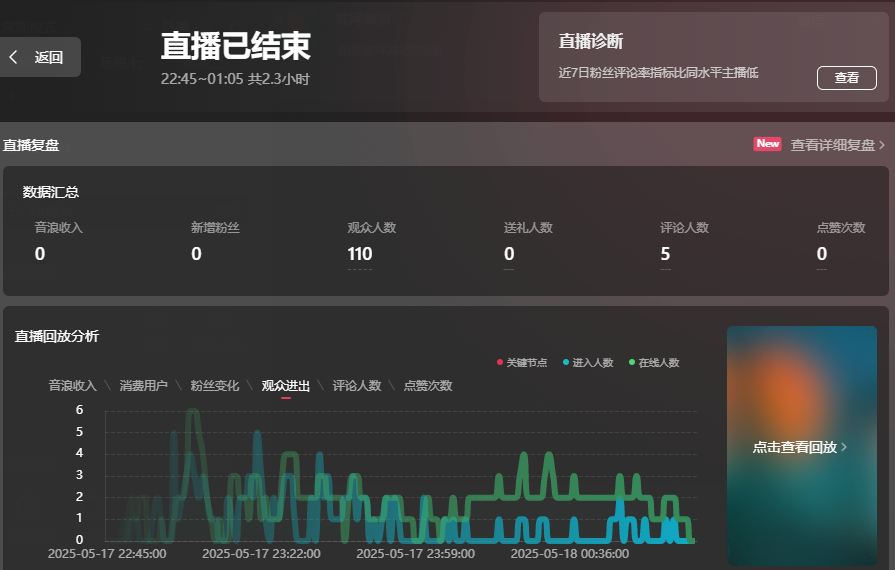Click the 22:45~01:05 duration text

(x=235, y=79)
